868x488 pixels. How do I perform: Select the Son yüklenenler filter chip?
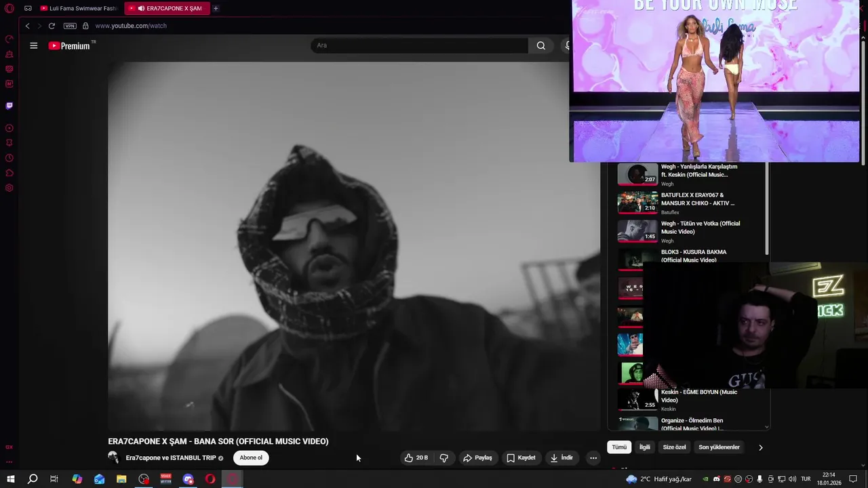click(719, 447)
